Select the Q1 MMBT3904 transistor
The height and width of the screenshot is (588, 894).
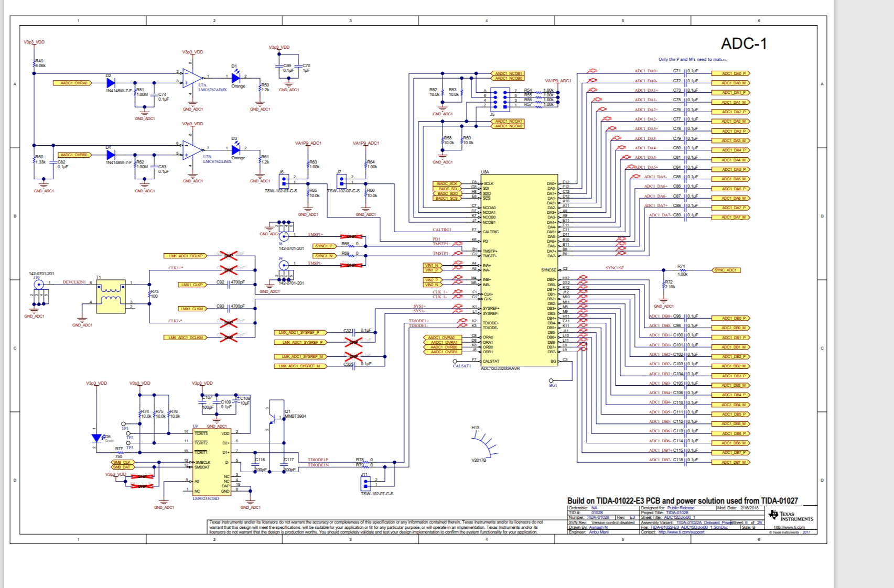point(272,418)
